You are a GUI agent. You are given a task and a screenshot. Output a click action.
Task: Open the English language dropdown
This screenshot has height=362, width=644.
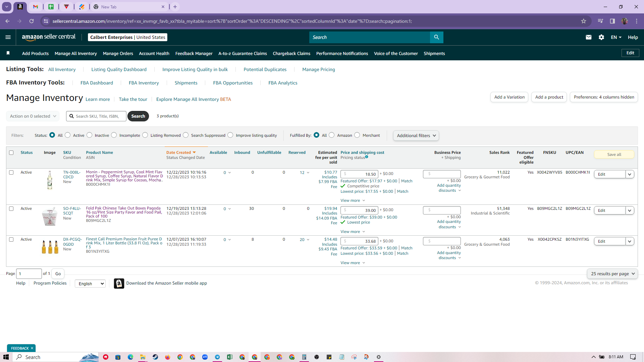(90, 284)
